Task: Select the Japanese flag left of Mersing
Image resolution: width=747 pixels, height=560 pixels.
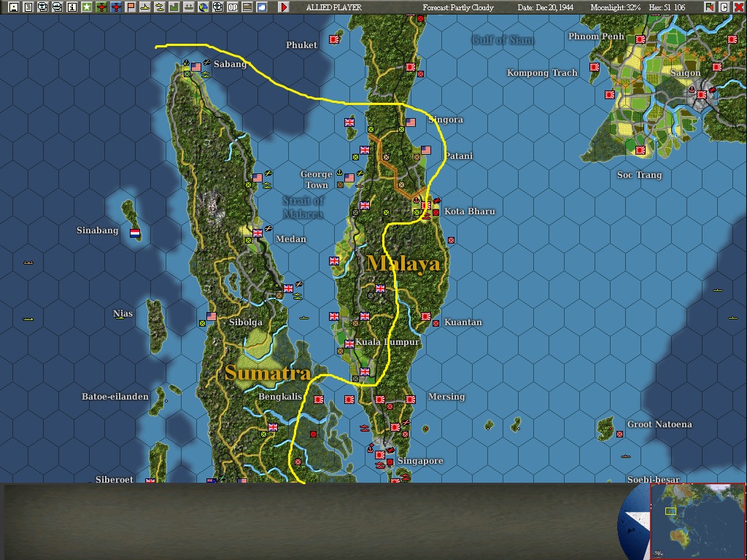Action: coord(411,400)
